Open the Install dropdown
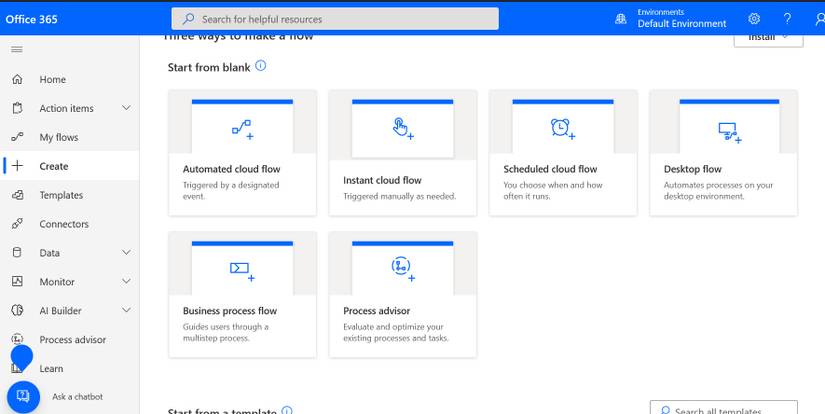The image size is (825, 414). click(x=768, y=38)
